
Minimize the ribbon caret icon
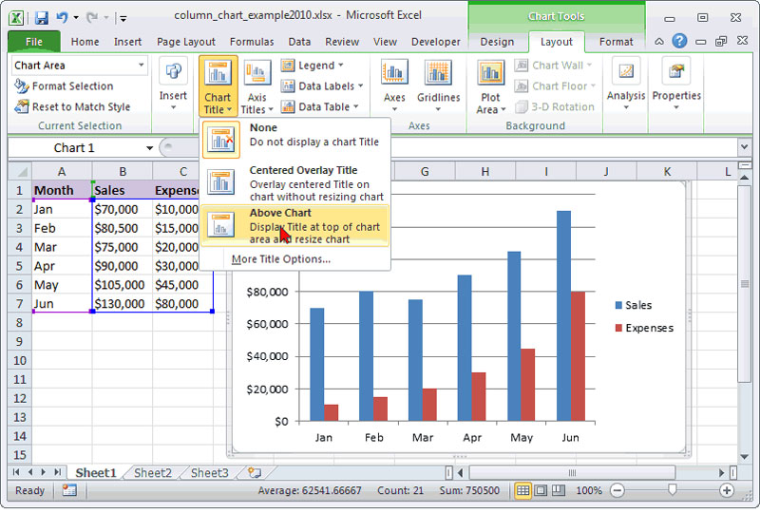coord(659,42)
